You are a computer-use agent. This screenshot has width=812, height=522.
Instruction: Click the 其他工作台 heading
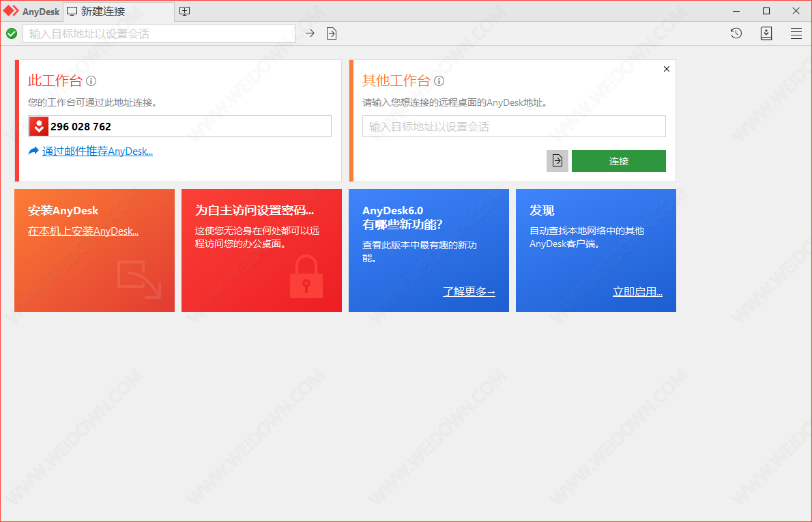coord(396,81)
